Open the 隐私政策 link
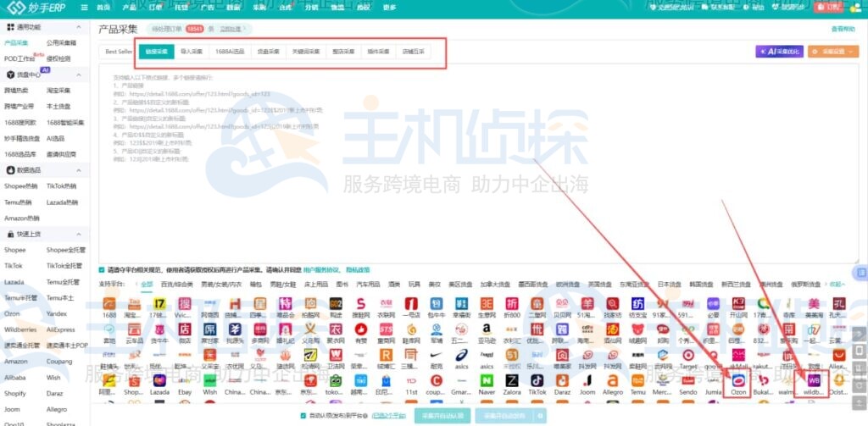Viewport: 868px width, 426px height. (358, 270)
